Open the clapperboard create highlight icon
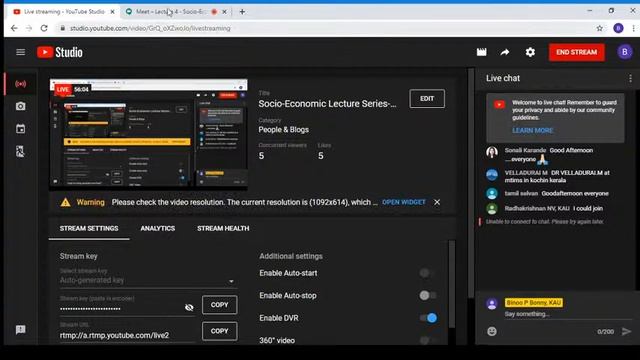640x360 pixels. pos(482,52)
